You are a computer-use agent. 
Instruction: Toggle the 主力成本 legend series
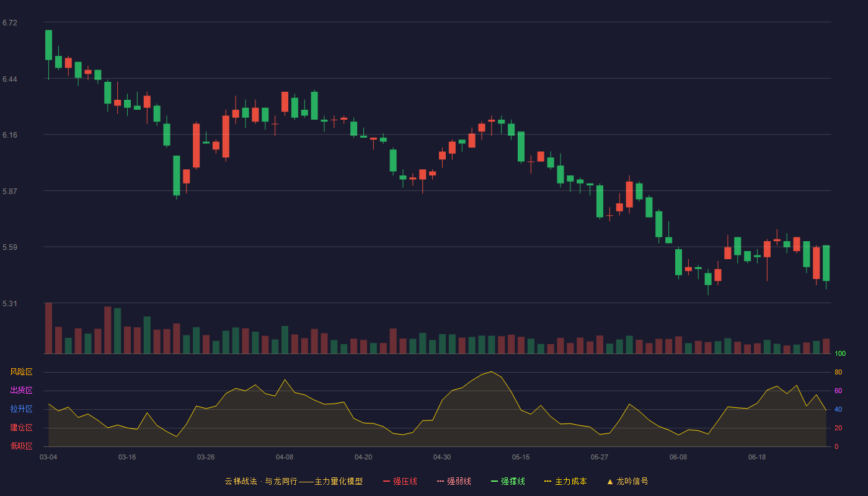(x=565, y=481)
